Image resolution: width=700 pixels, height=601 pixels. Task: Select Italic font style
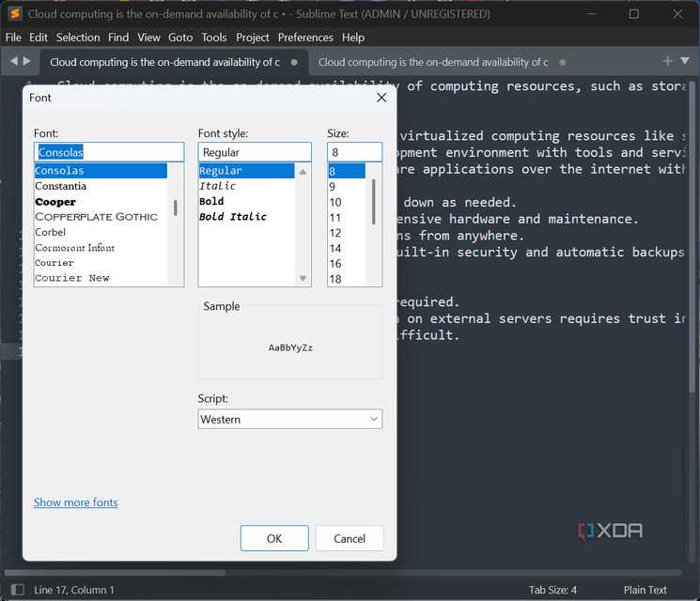246,186
